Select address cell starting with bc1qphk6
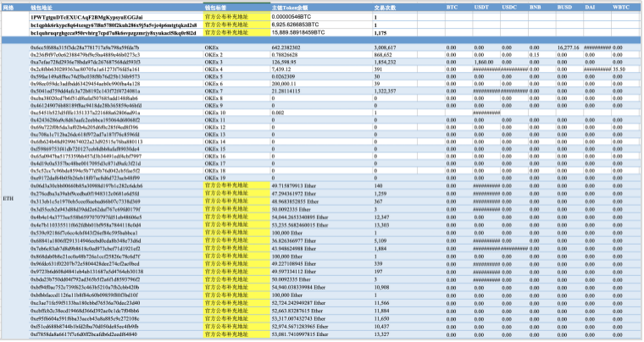The height and width of the screenshot is (342, 644). click(114, 25)
